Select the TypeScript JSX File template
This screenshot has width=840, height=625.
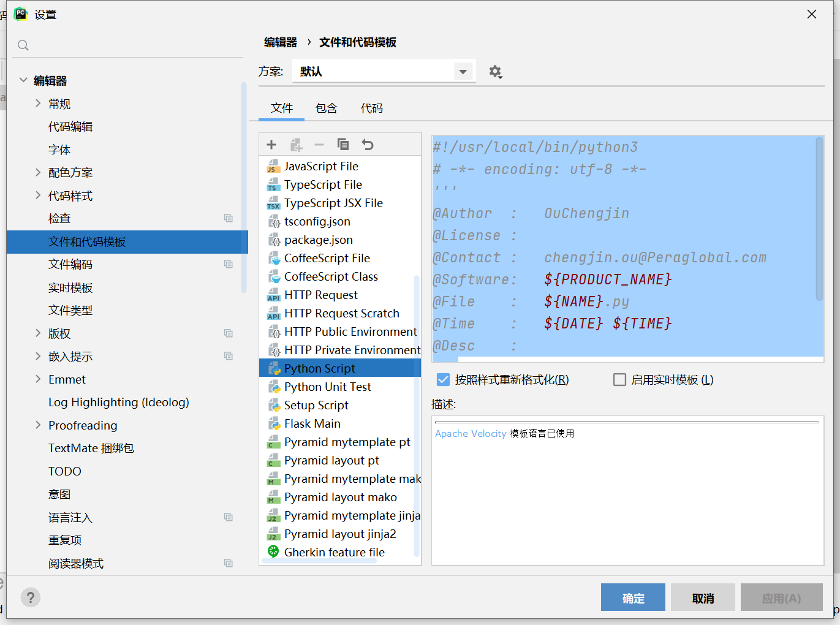pos(340,203)
